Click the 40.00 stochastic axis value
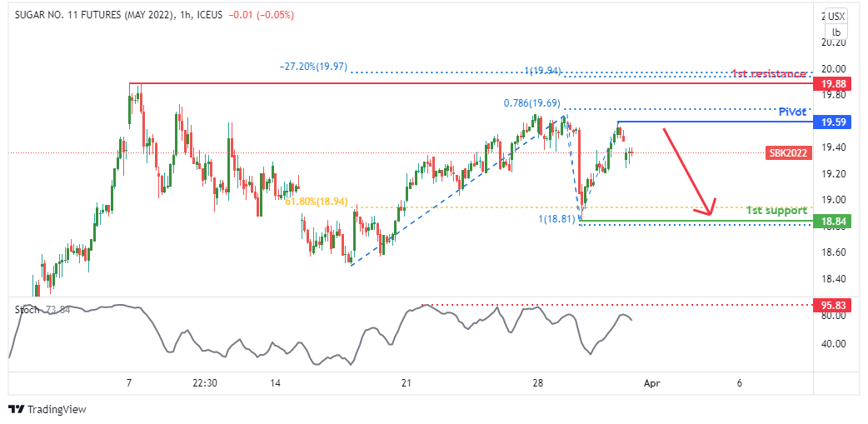 tap(832, 344)
